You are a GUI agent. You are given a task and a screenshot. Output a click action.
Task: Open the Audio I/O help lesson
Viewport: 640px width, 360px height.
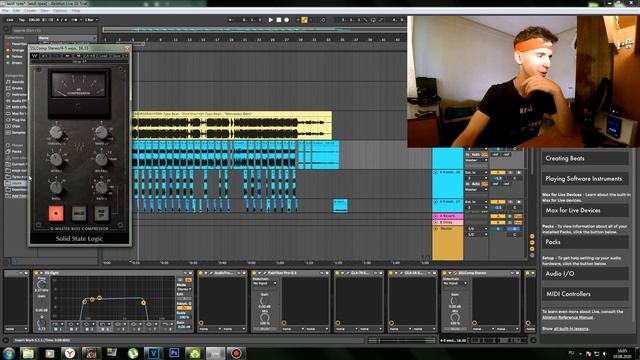click(x=585, y=274)
